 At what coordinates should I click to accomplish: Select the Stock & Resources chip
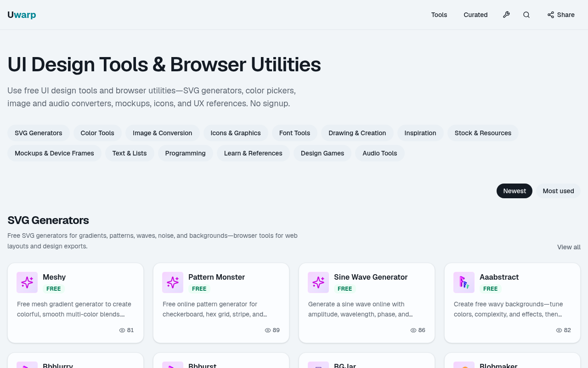483,133
